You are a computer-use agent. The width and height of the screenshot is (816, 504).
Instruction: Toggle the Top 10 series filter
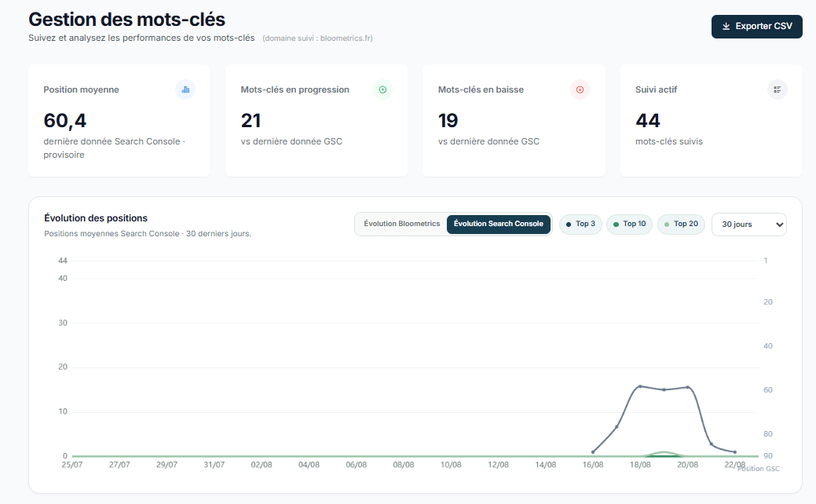[x=629, y=225]
